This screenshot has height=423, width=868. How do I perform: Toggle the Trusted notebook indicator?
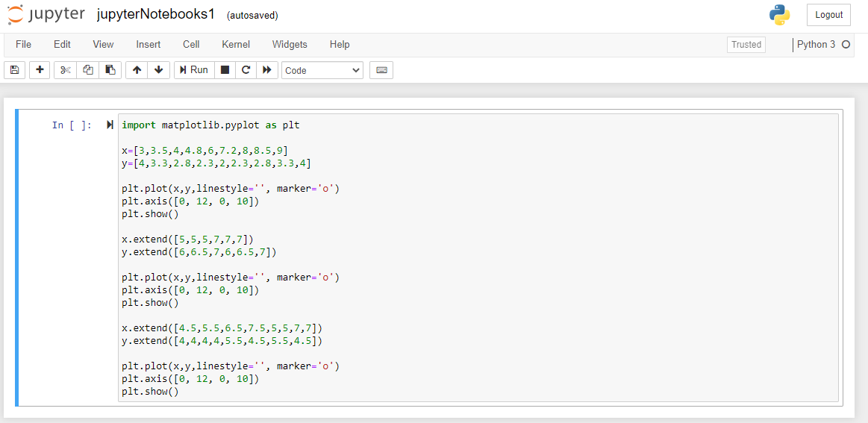746,45
